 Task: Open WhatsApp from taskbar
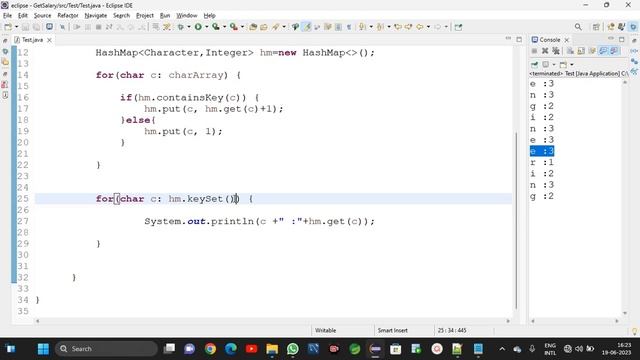coord(293,349)
